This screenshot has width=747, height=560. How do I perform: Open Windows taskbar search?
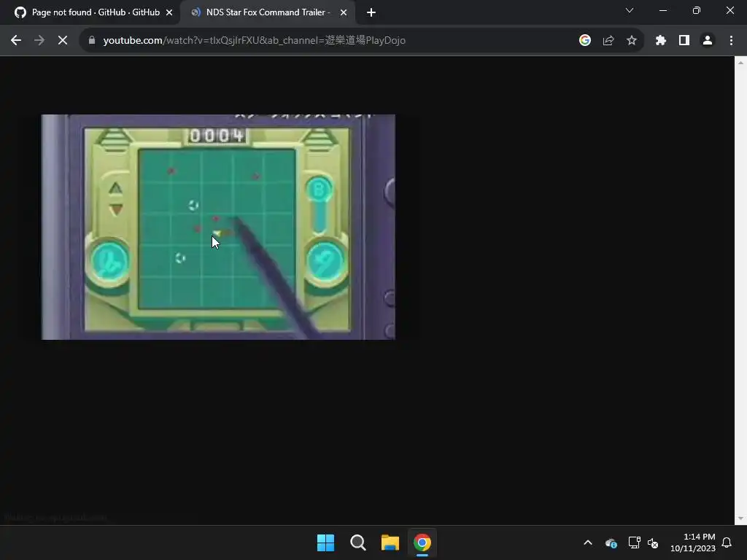357,542
